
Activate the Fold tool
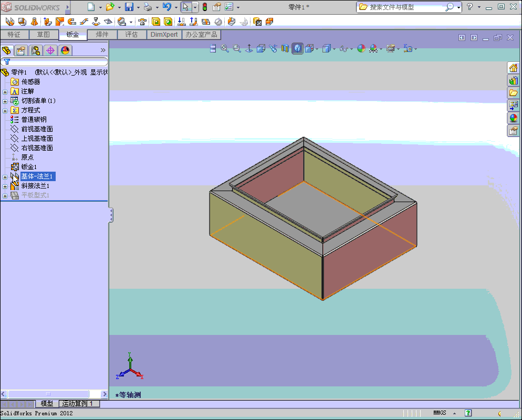pyautogui.click(x=193, y=22)
